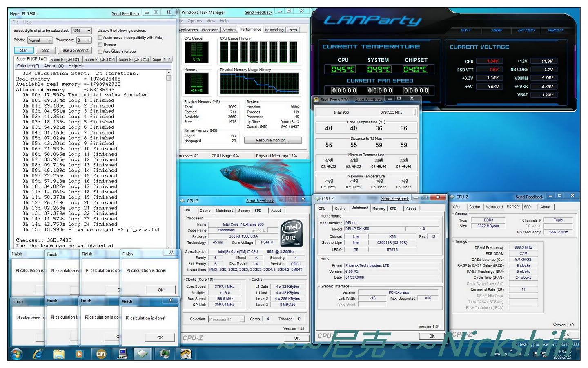The height and width of the screenshot is (368, 588).
Task: Click the green chip taskbar icon
Action: [143, 353]
